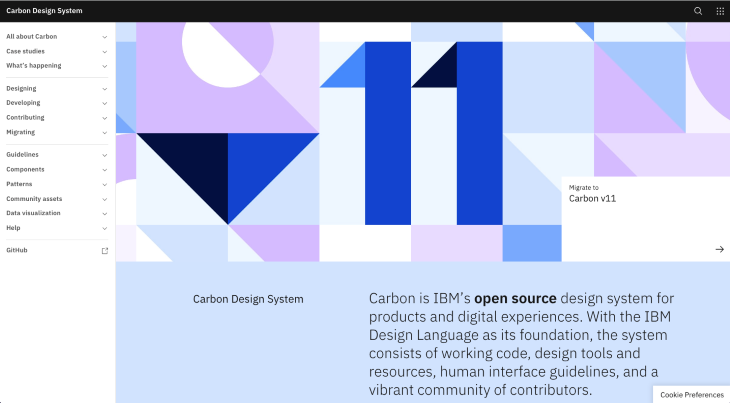Expand the Components chevron
Viewport: 730px width, 403px height.
coord(105,170)
